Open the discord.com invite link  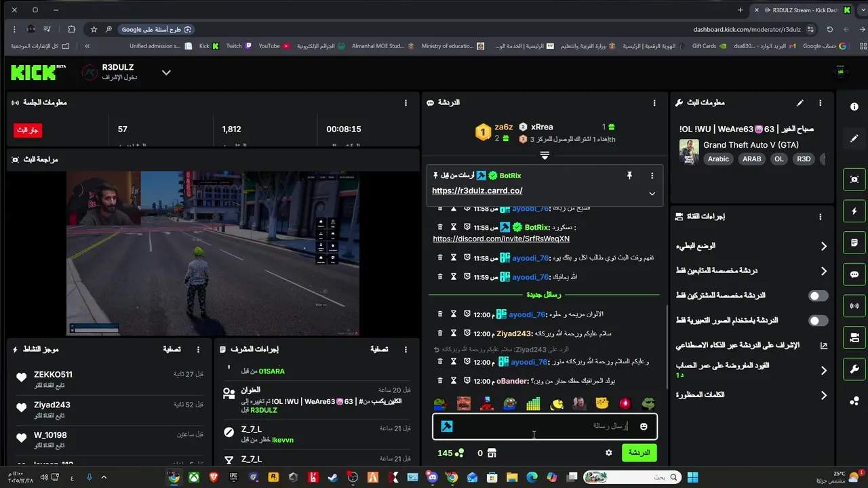pyautogui.click(x=501, y=239)
